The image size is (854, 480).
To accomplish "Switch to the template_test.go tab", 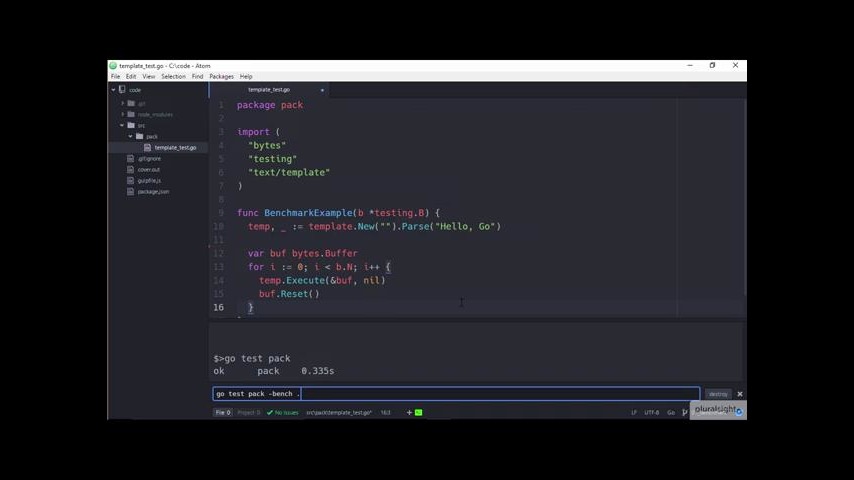I will point(269,90).
